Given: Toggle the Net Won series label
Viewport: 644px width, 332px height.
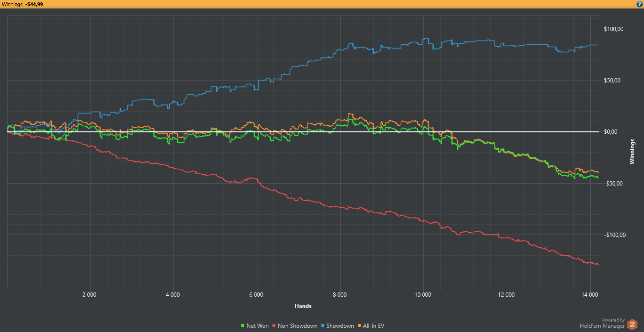Looking at the screenshot, I should coord(257,326).
